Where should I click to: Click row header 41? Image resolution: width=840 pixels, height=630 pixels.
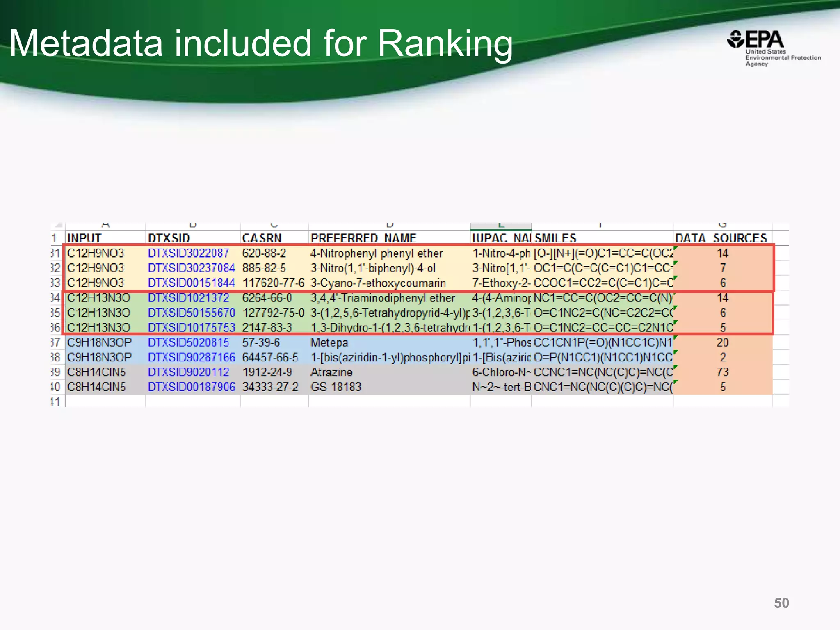[57, 402]
